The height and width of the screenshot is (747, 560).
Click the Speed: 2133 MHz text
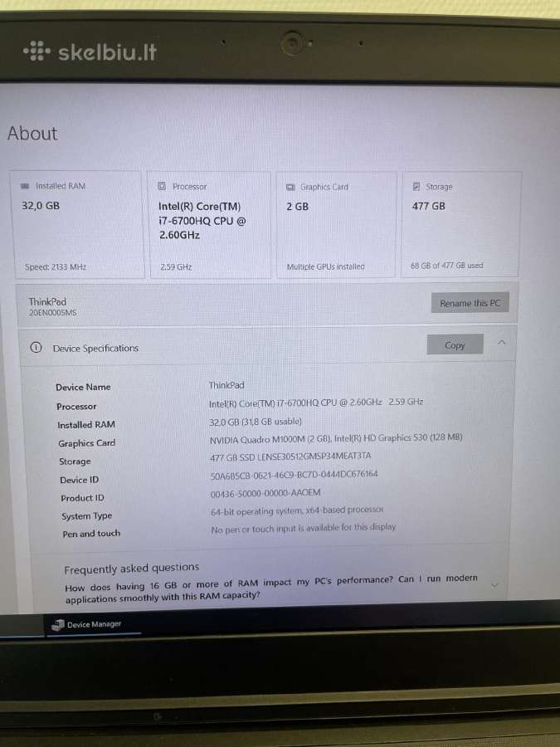tap(56, 266)
